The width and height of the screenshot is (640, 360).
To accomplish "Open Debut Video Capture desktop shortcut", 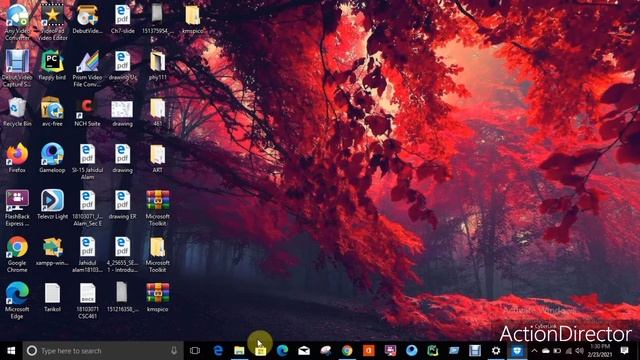I will pyautogui.click(x=17, y=68).
